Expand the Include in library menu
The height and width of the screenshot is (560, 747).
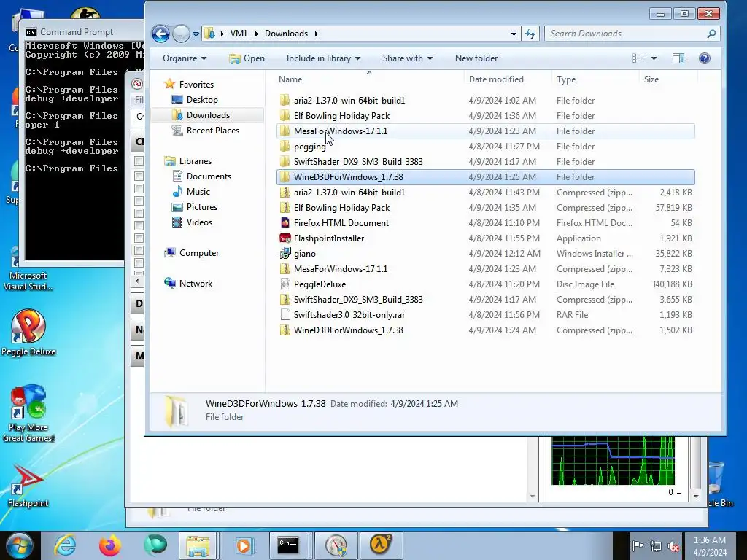(323, 58)
